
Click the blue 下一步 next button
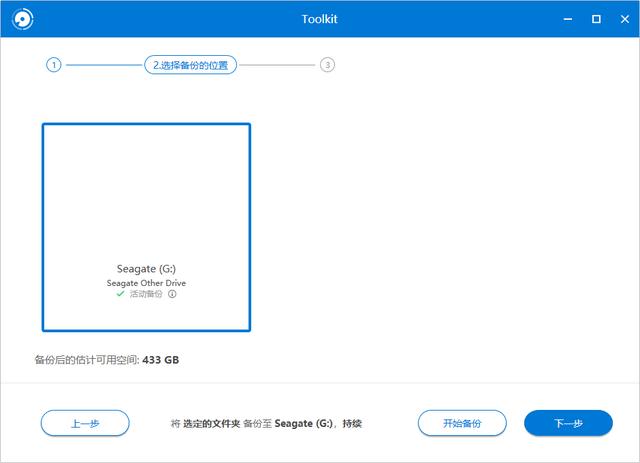567,423
